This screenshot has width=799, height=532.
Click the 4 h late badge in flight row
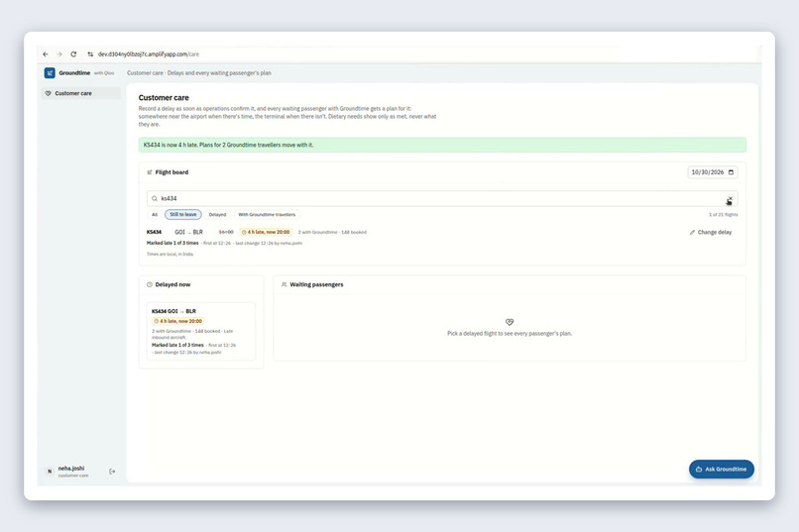click(x=266, y=232)
